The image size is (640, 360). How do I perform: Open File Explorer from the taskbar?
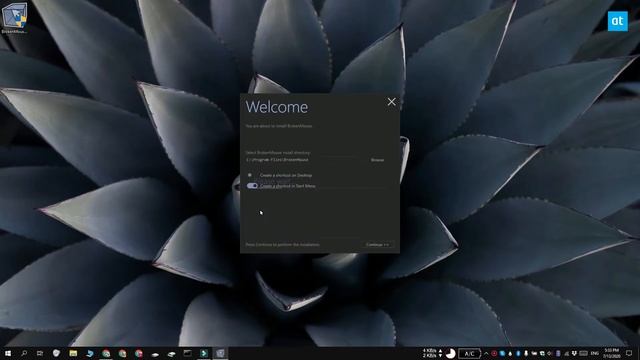click(73, 353)
